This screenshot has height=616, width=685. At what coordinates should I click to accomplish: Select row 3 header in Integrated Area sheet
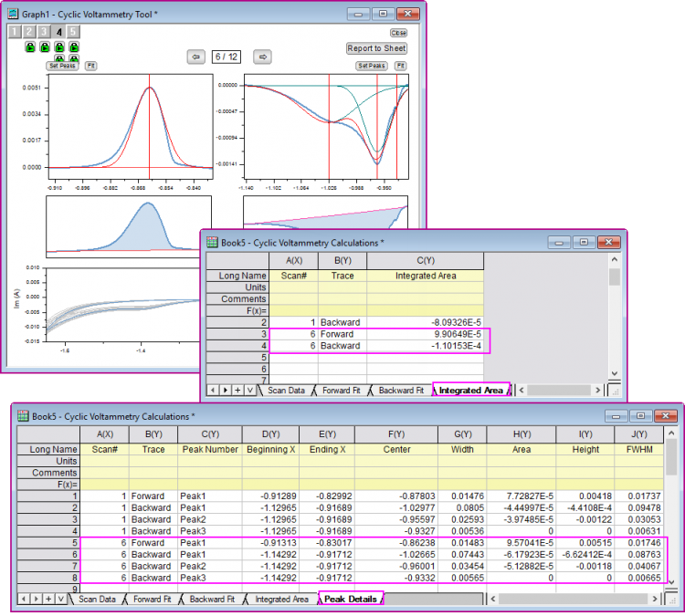[x=237, y=334]
